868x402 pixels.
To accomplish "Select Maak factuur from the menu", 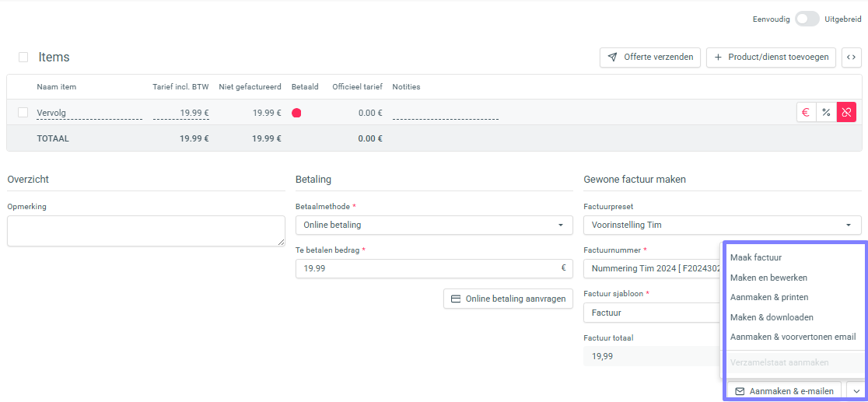I will pos(756,257).
